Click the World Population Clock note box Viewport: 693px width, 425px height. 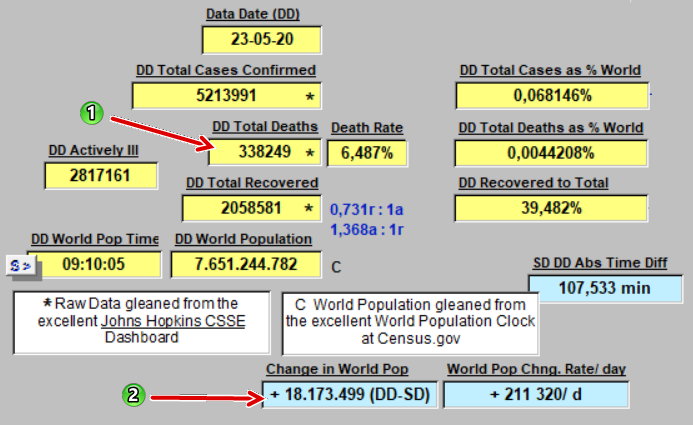click(x=410, y=324)
